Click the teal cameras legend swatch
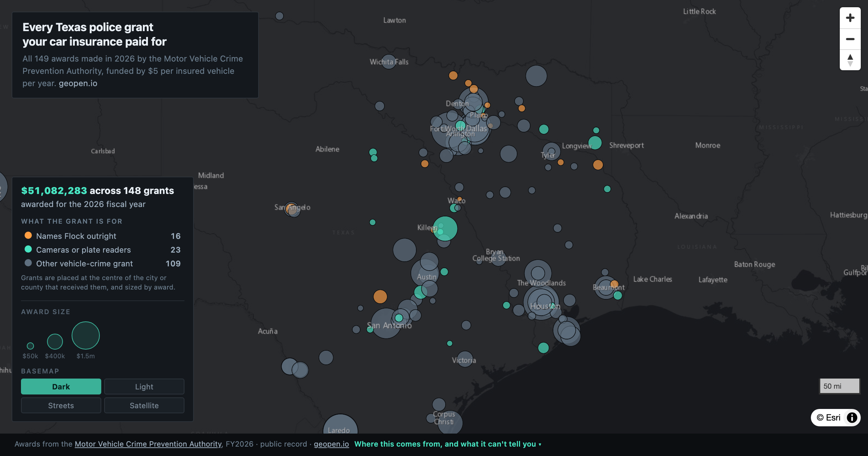868x456 pixels. tap(28, 249)
